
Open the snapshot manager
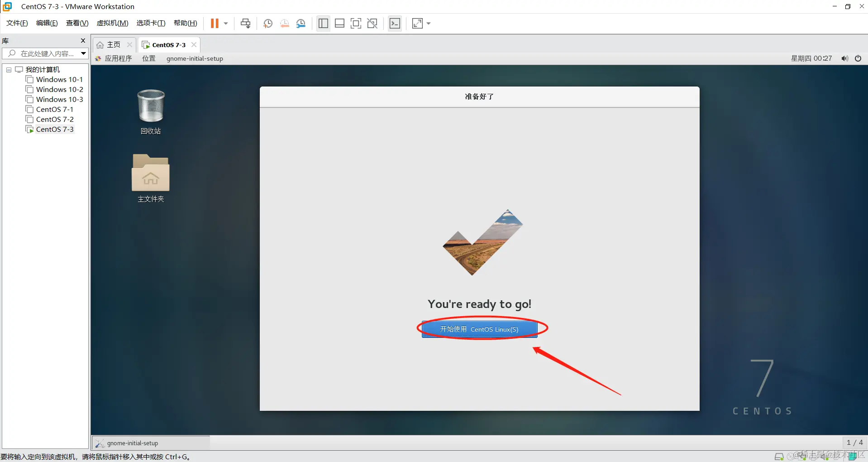(301, 24)
